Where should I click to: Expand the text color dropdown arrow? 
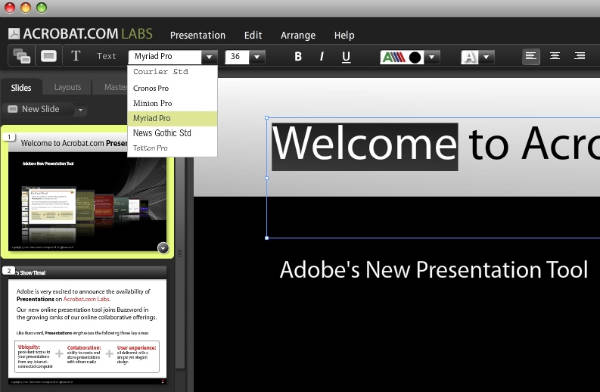[x=432, y=57]
